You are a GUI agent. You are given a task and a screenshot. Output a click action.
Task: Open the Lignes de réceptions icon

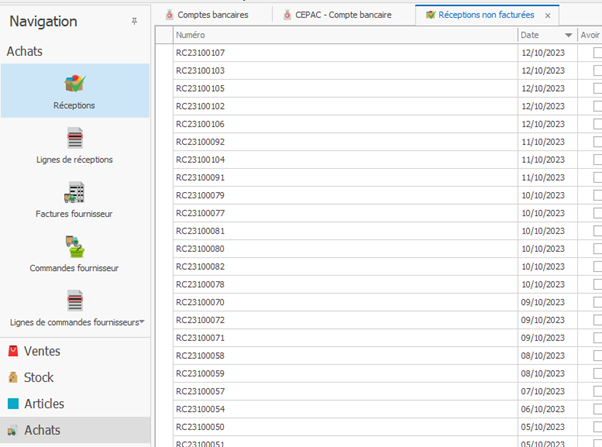(75, 138)
